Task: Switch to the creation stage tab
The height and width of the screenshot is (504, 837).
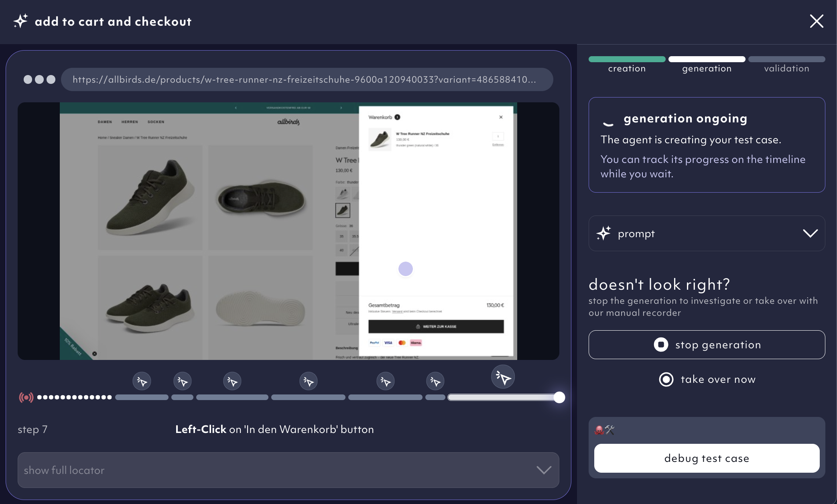Action: 627,65
